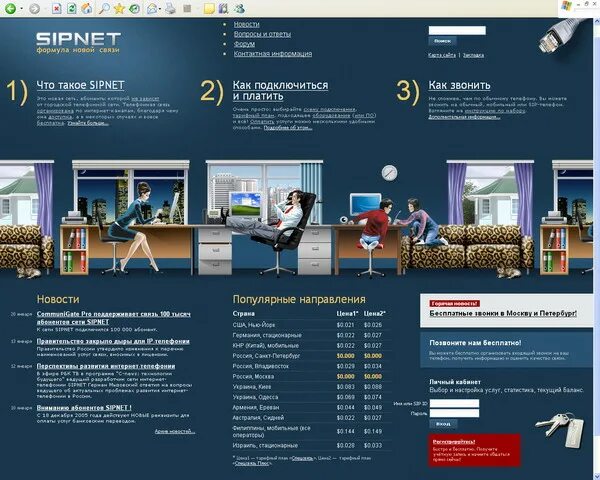Screen dimensions: 600x480
Task: Click the green Back arrow button
Action: point(10,8)
